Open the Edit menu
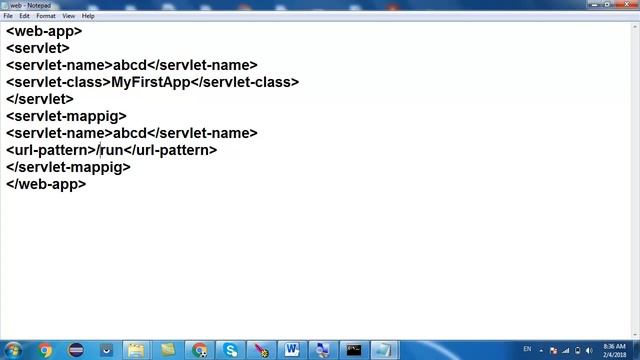 pos(24,16)
